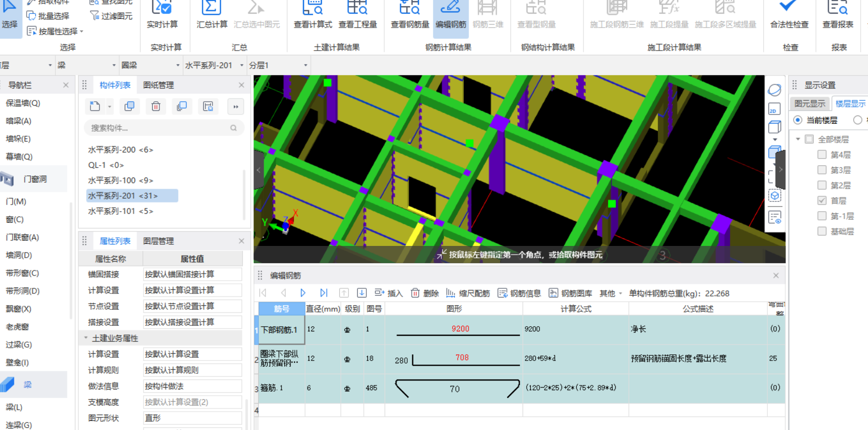Check the 第4层 floor checkbox
The image size is (868, 430).
[x=822, y=154]
